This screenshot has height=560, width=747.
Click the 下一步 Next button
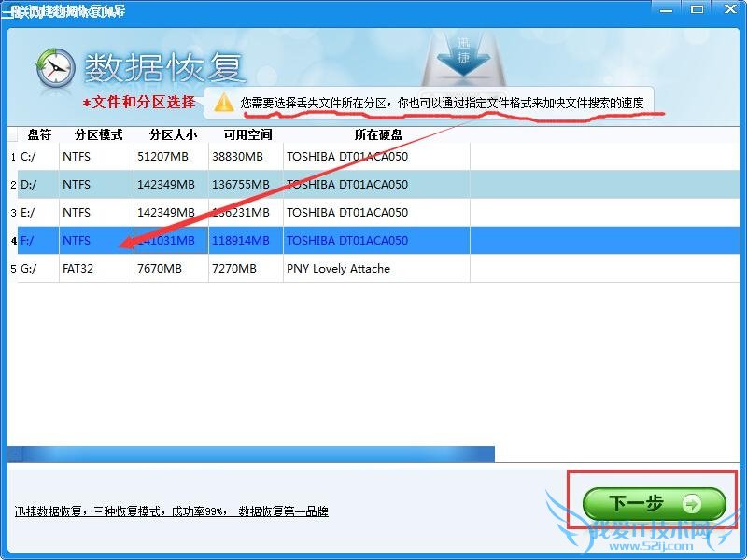coord(654,502)
